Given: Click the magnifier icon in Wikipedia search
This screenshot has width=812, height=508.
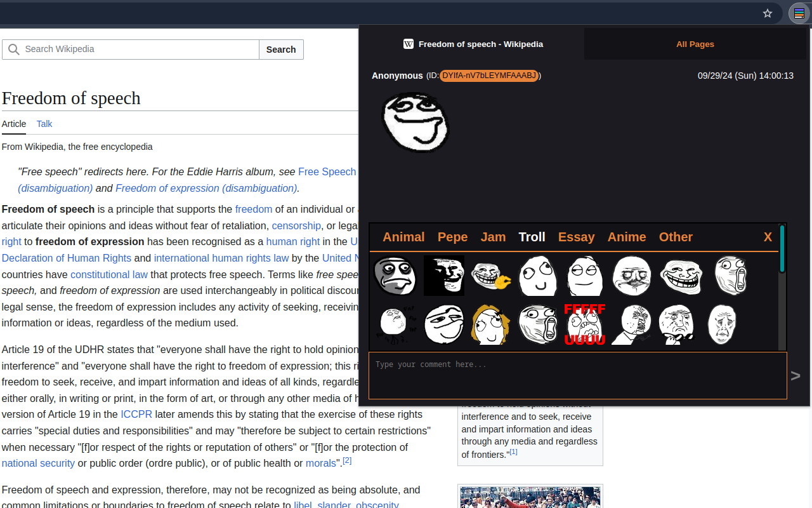Looking at the screenshot, I should click(x=13, y=50).
